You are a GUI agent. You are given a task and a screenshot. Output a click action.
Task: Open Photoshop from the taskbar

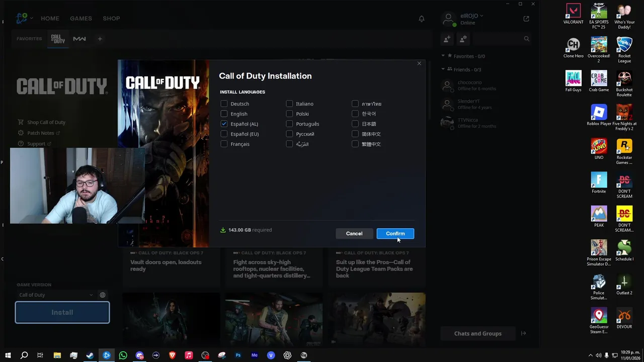point(238,355)
